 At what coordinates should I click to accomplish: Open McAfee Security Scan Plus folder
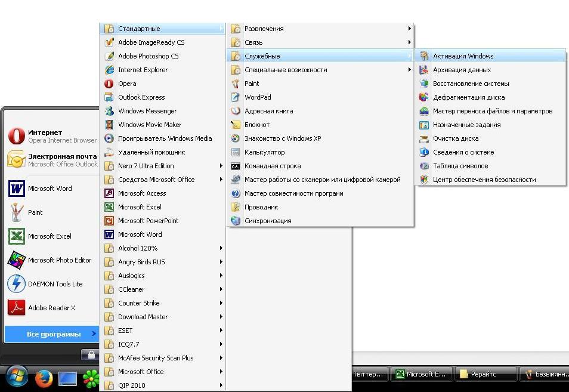pos(162,358)
